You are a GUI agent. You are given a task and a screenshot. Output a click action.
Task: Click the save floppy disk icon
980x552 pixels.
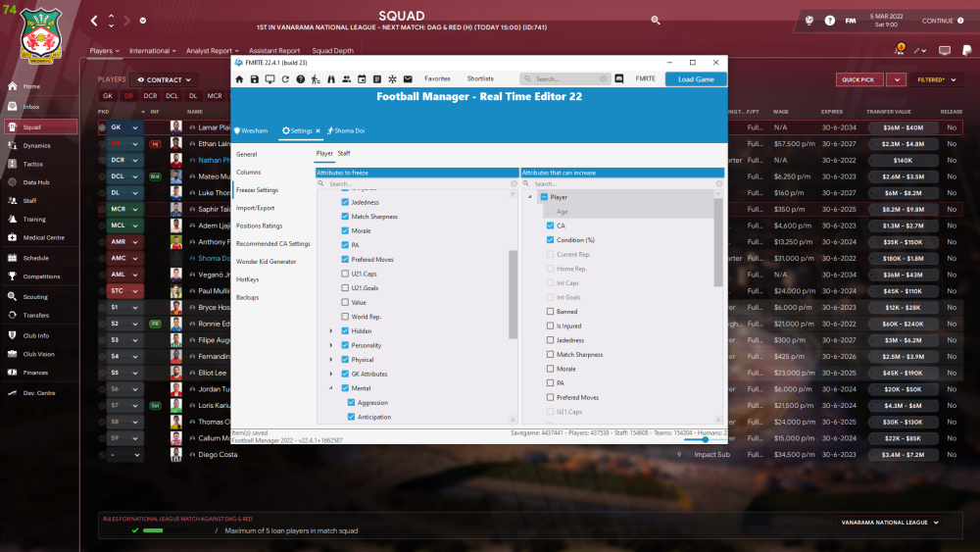[x=255, y=78]
